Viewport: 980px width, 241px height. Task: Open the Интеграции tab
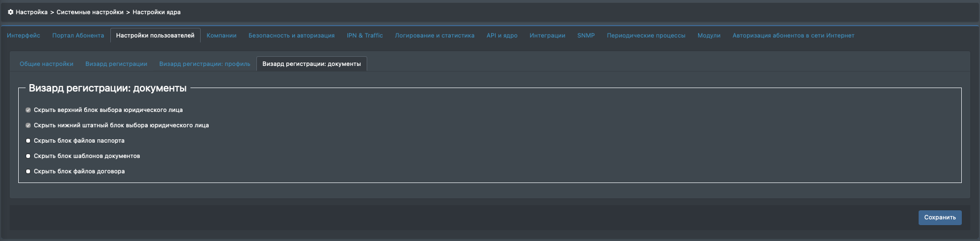(x=547, y=35)
